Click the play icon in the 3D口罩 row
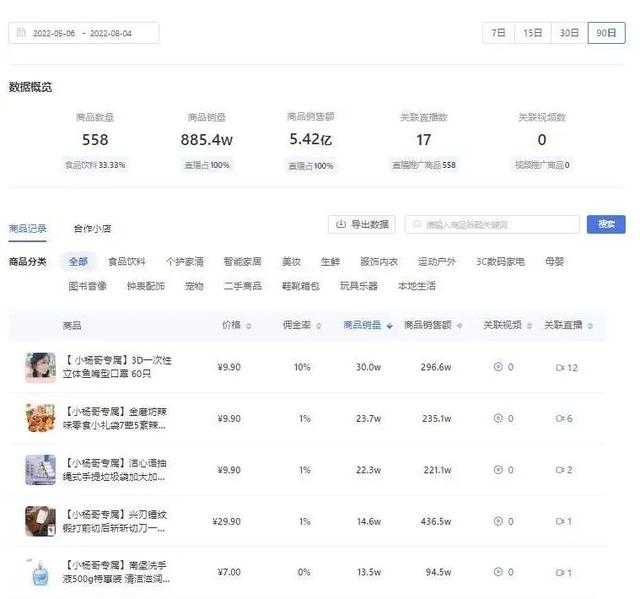The width and height of the screenshot is (640, 599). [498, 367]
